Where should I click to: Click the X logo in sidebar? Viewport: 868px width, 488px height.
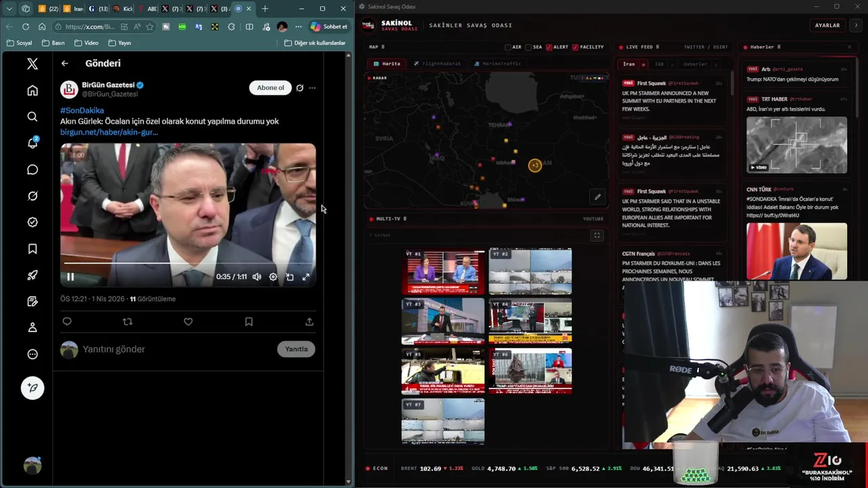click(33, 64)
